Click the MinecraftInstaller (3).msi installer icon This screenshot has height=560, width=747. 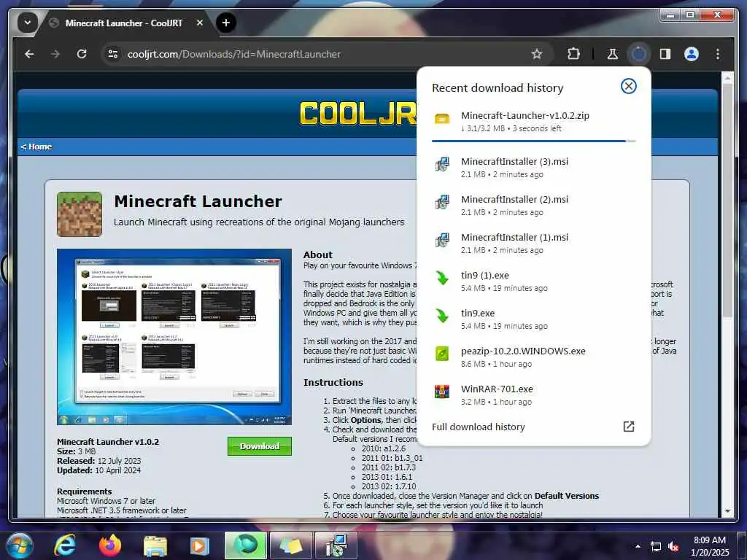coord(442,164)
